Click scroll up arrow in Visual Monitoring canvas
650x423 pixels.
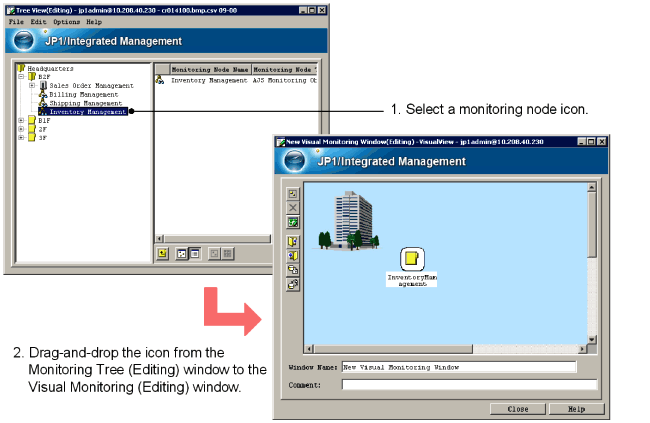pyautogui.click(x=592, y=187)
